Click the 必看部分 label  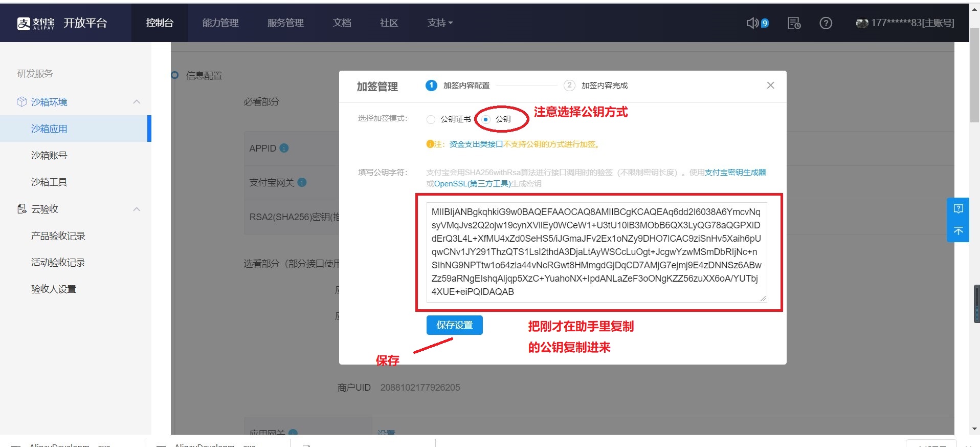point(261,102)
